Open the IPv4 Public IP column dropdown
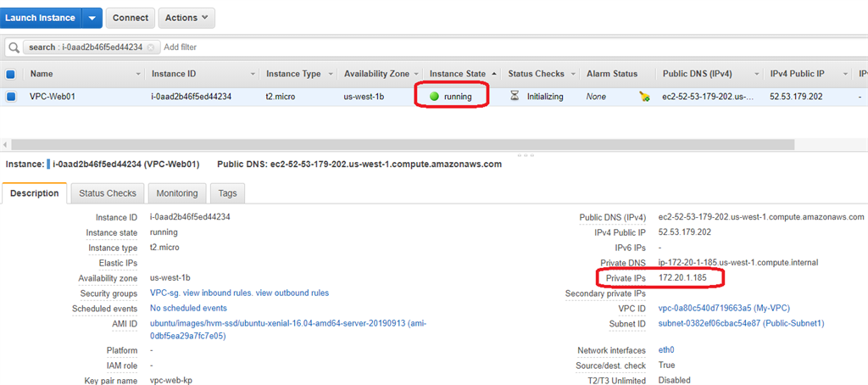Image resolution: width=868 pixels, height=385 pixels. (845, 75)
